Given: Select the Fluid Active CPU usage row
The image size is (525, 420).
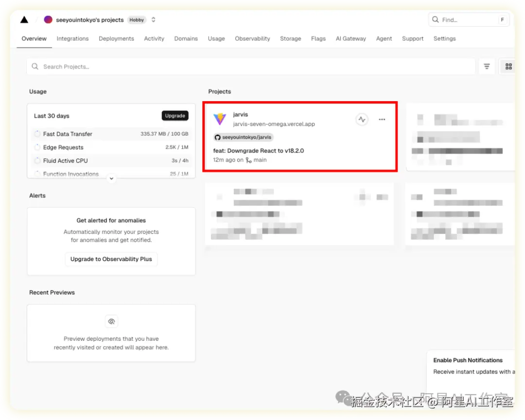Looking at the screenshot, I should (111, 161).
